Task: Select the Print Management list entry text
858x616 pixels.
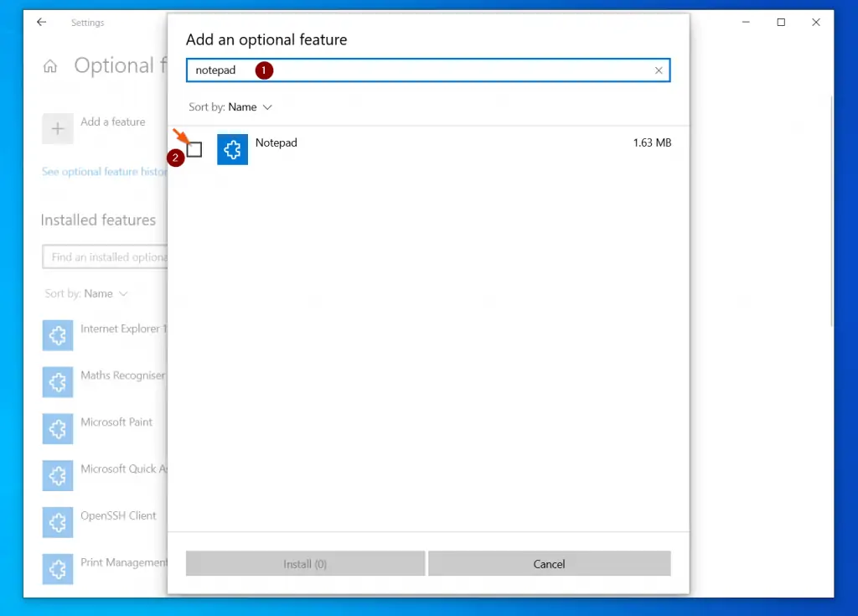Action: [x=124, y=563]
